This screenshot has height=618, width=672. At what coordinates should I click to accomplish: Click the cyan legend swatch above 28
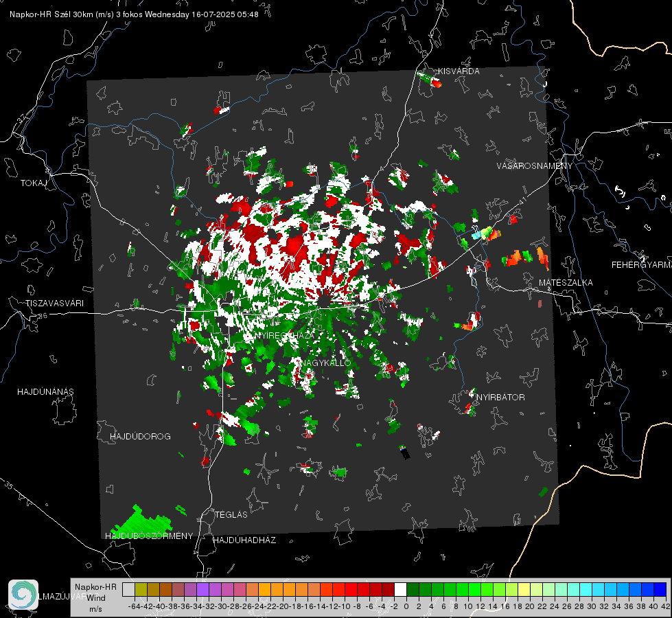pyautogui.click(x=586, y=589)
